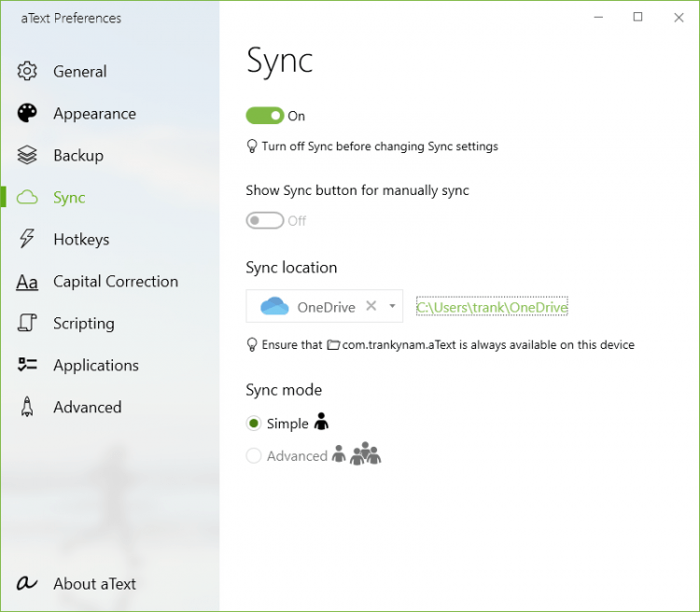Image resolution: width=700 pixels, height=612 pixels.
Task: Click the Hotkeys lightning bolt icon
Action: [x=27, y=240]
